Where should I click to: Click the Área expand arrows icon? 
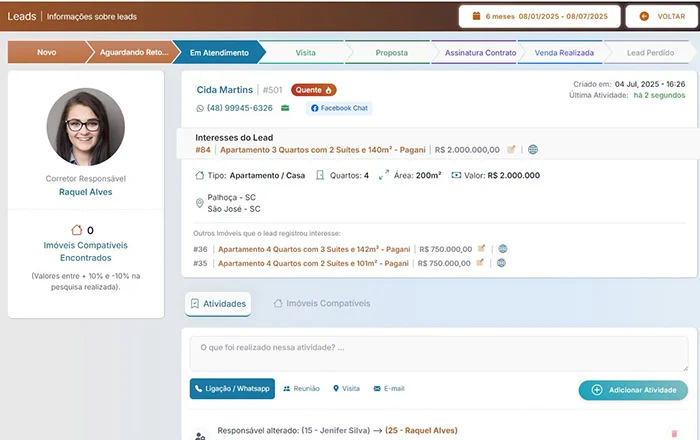pos(384,175)
